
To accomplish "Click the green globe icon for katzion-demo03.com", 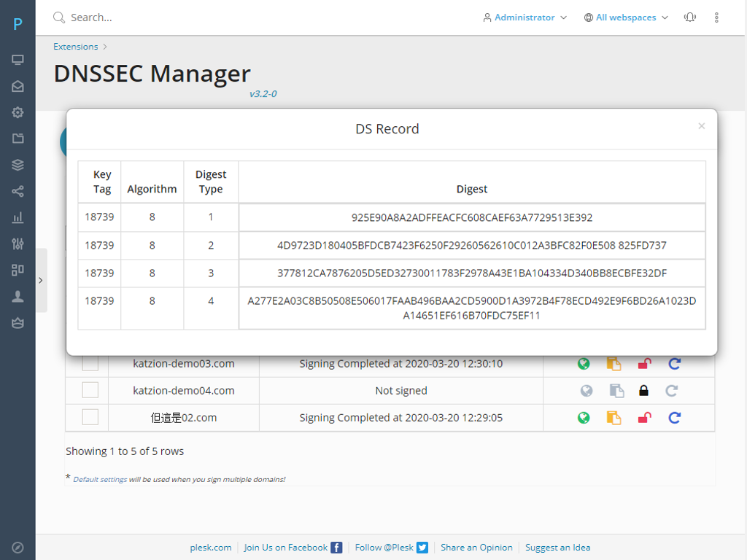I will point(584,363).
